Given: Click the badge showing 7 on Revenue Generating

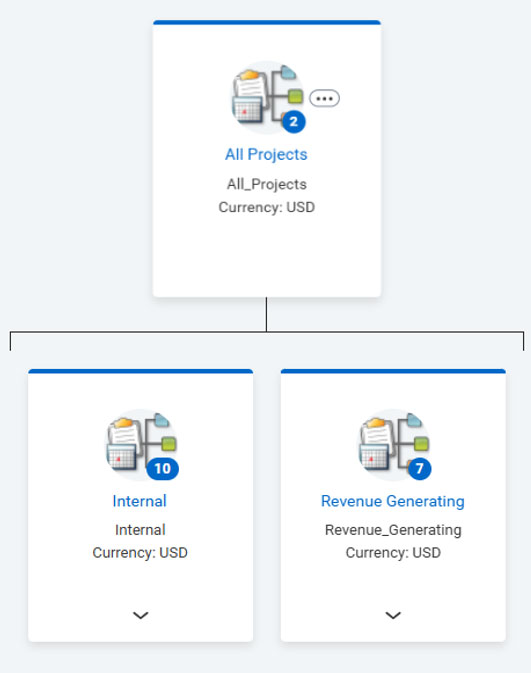Looking at the screenshot, I should click(x=419, y=468).
